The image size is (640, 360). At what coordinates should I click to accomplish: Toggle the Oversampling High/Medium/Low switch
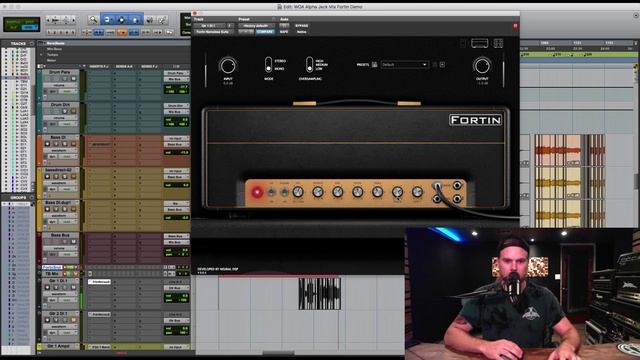tap(309, 64)
